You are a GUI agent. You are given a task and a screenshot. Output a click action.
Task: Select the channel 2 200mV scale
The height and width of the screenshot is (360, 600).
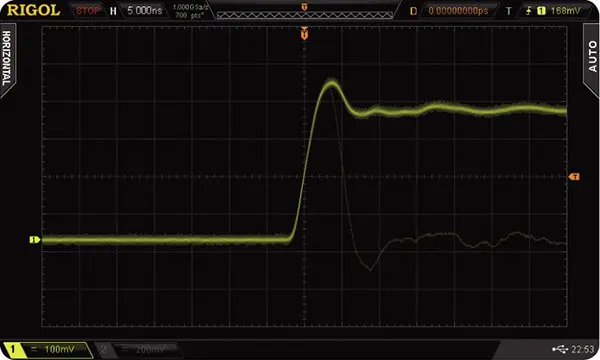pyautogui.click(x=150, y=349)
